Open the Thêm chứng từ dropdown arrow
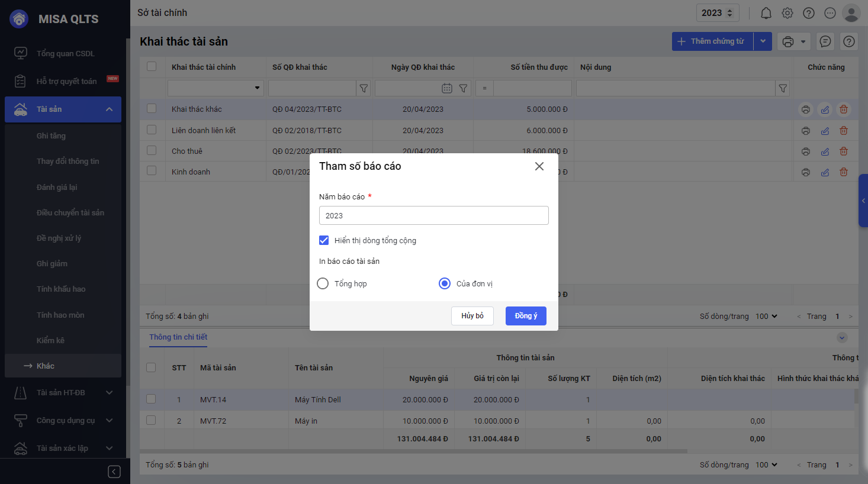The width and height of the screenshot is (868, 484). coord(763,41)
